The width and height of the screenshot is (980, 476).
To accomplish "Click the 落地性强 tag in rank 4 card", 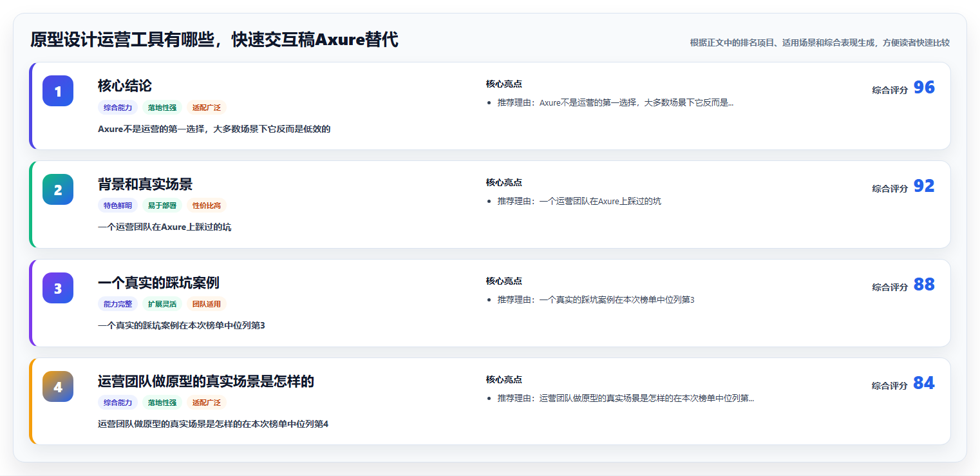I will coord(162,403).
